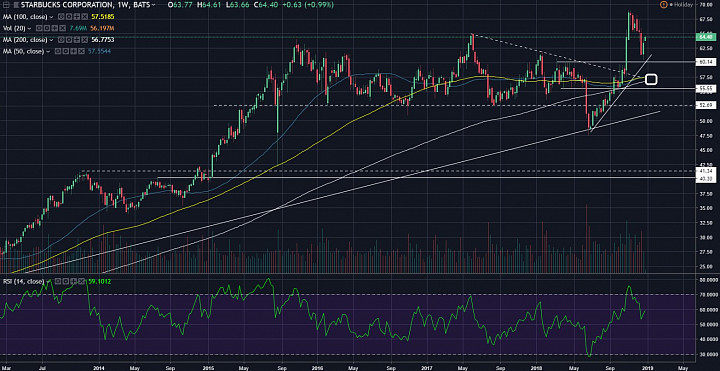Click the orange market status icon
The width and height of the screenshot is (720, 371).
click(x=663, y=5)
